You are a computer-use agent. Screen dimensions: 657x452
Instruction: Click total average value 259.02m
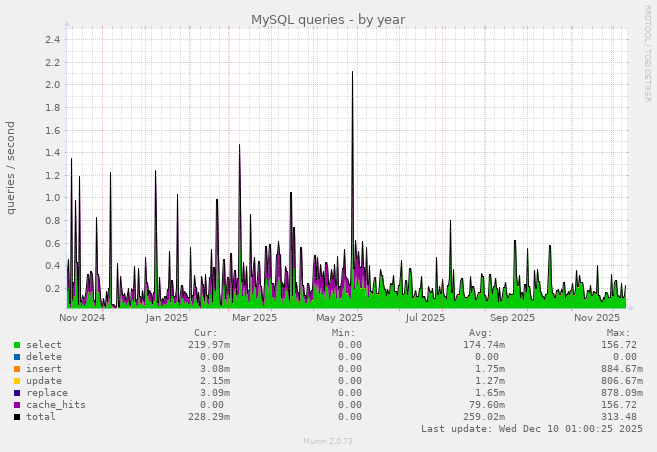click(484, 417)
